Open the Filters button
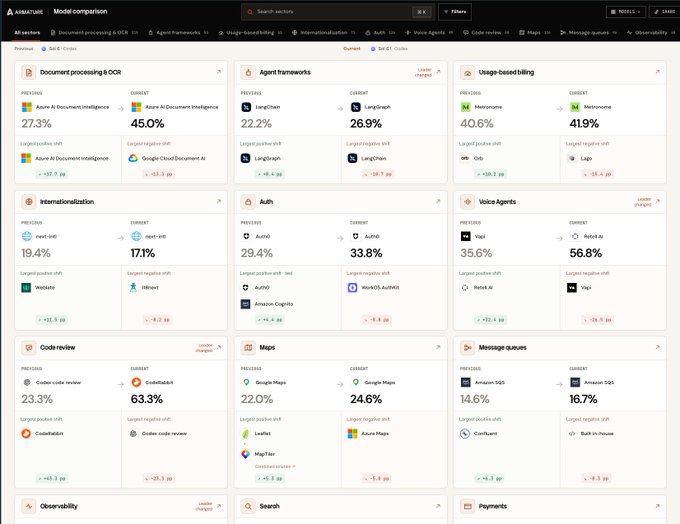680x524 pixels. 455,12
